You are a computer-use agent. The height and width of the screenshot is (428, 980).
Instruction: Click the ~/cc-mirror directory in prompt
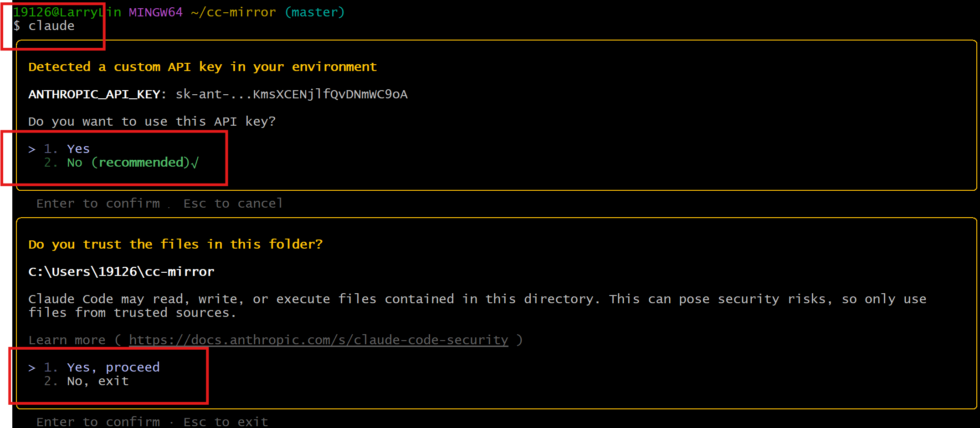234,12
